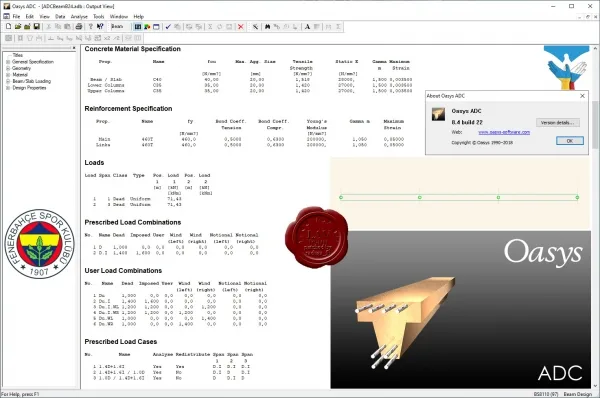
Task: Open the Data menu
Action: (x=60, y=16)
